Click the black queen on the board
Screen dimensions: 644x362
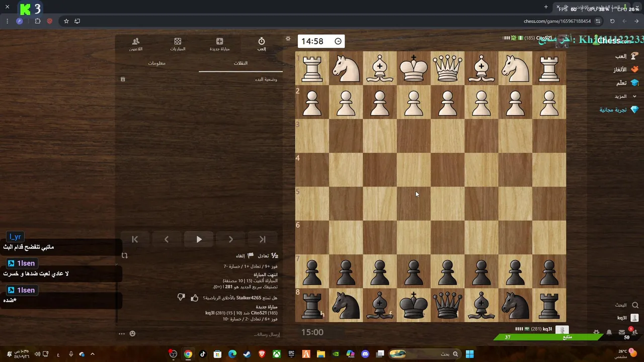point(447,305)
